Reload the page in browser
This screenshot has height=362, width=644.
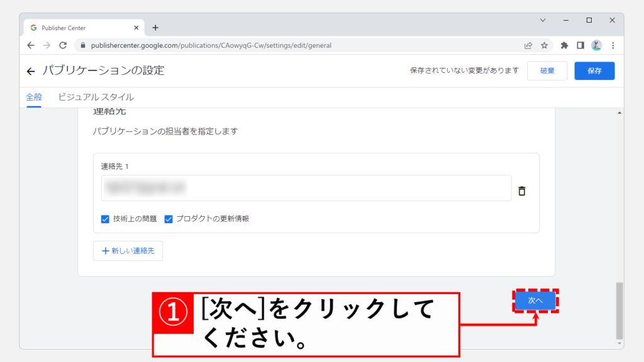tap(63, 45)
